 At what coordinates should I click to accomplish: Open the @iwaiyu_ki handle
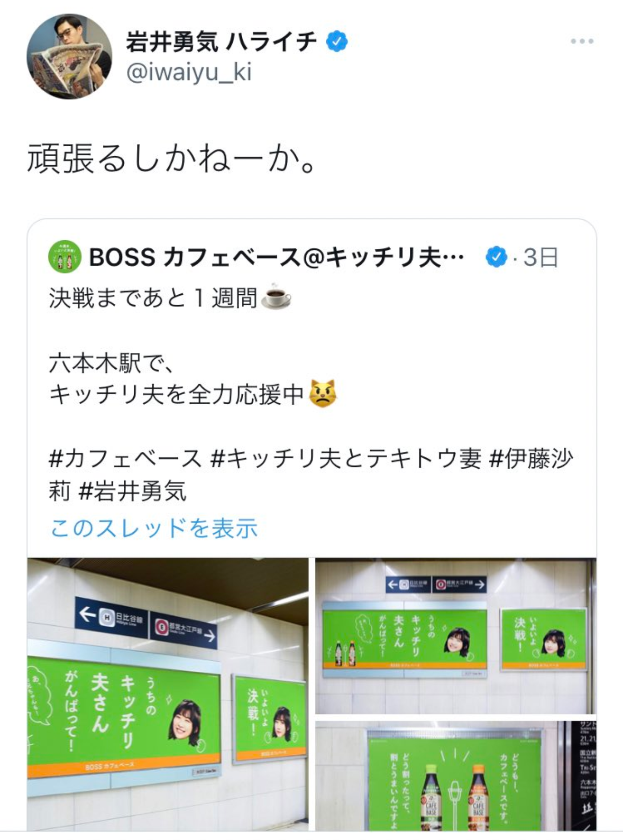(x=189, y=72)
